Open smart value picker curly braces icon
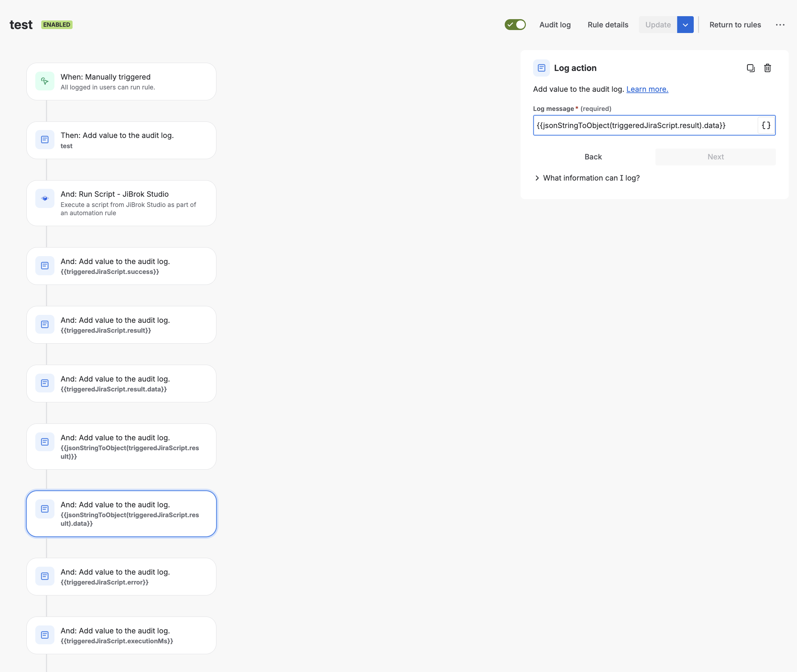797x672 pixels. click(766, 125)
